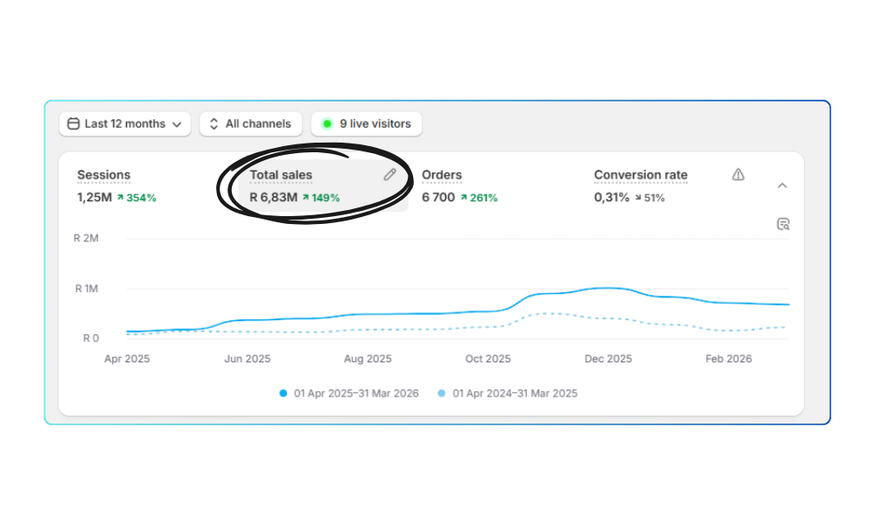
Task: Click the Oct 2025 axis label
Action: coord(488,359)
